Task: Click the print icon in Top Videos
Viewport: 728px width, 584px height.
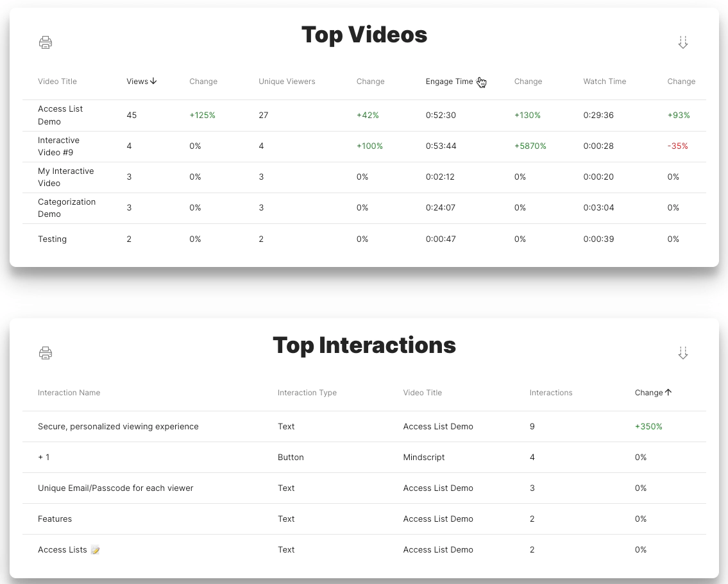Action: [x=46, y=42]
